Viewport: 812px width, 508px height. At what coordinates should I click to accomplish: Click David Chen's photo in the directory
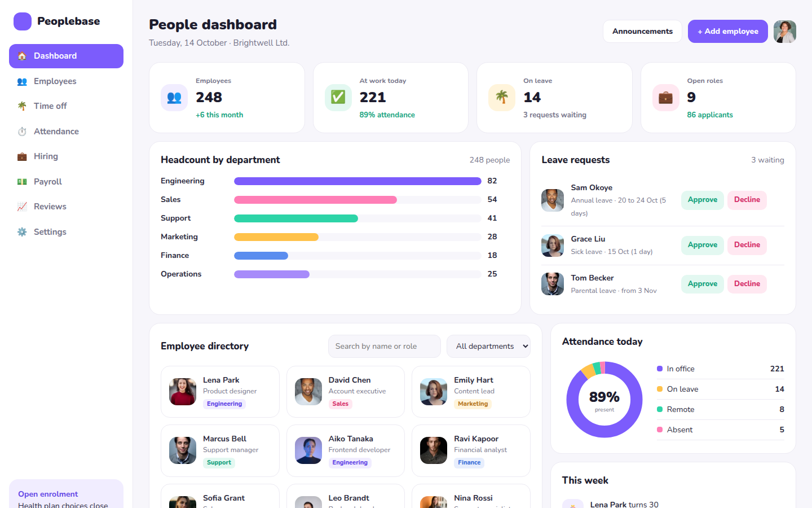click(308, 392)
